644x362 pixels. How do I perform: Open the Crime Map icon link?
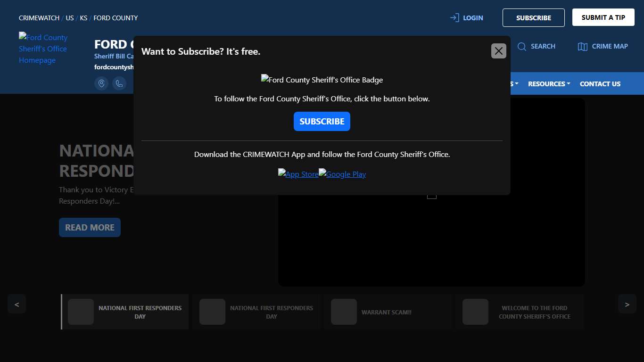point(583,46)
